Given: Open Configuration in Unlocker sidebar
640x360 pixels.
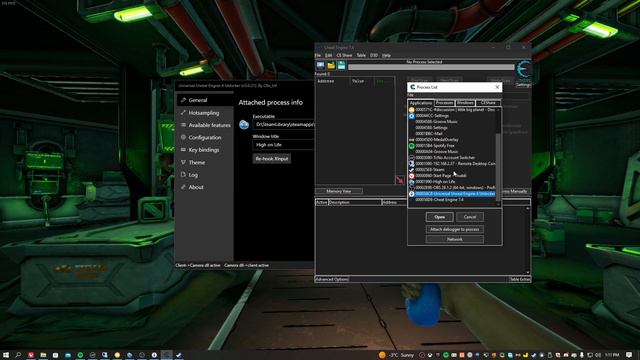Looking at the screenshot, I should click(205, 138).
